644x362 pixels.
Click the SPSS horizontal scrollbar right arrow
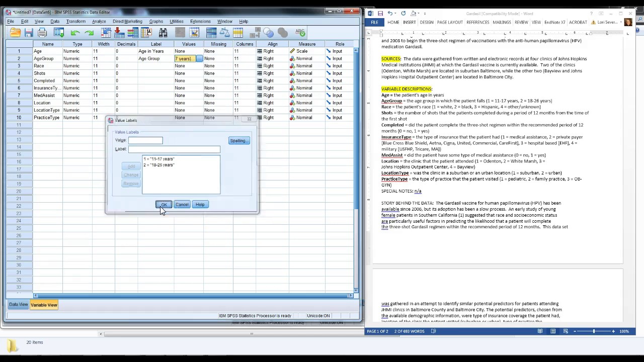coord(351,295)
